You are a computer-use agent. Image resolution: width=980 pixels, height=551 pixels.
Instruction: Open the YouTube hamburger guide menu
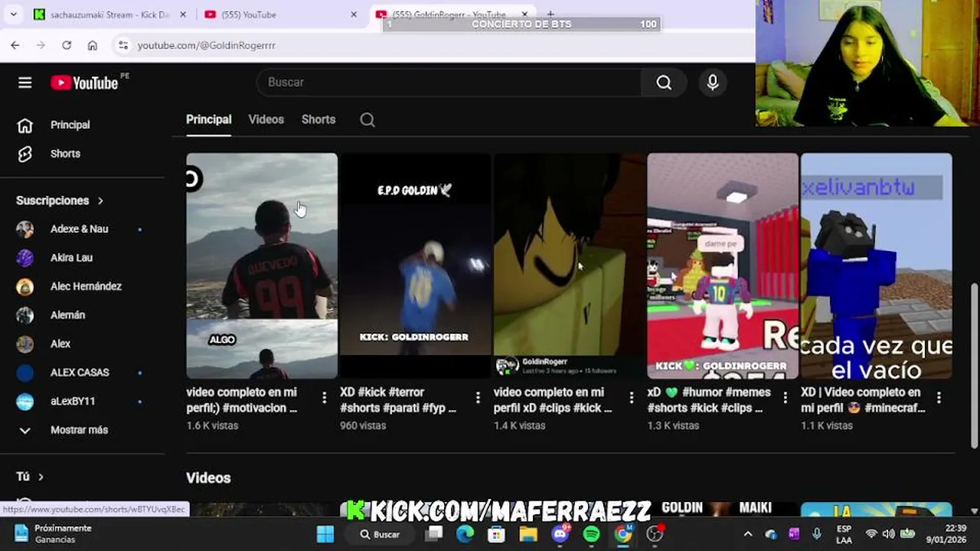pyautogui.click(x=24, y=83)
